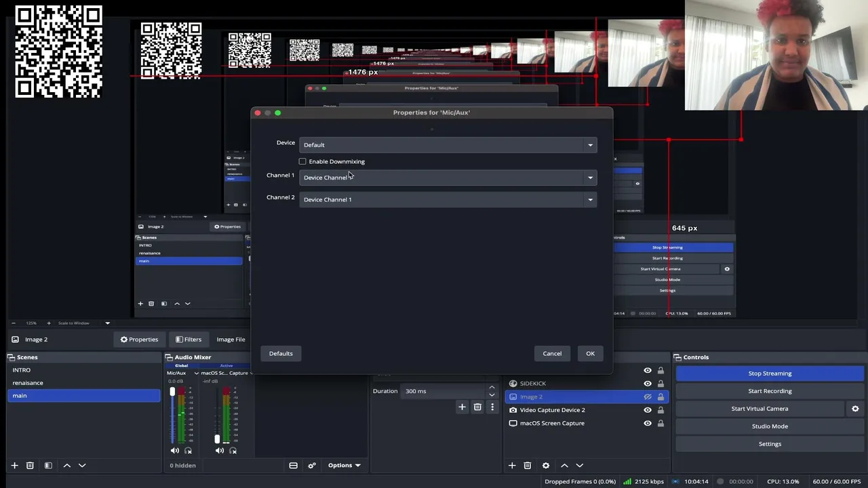The width and height of the screenshot is (868, 488).
Task: Open the Channel 2 dropdown
Action: tap(448, 200)
